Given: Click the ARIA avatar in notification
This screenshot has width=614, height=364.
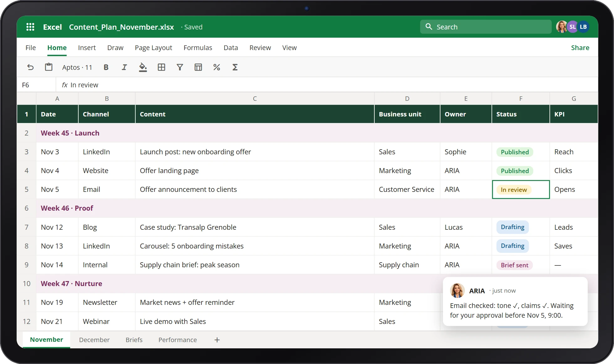Looking at the screenshot, I should point(457,290).
